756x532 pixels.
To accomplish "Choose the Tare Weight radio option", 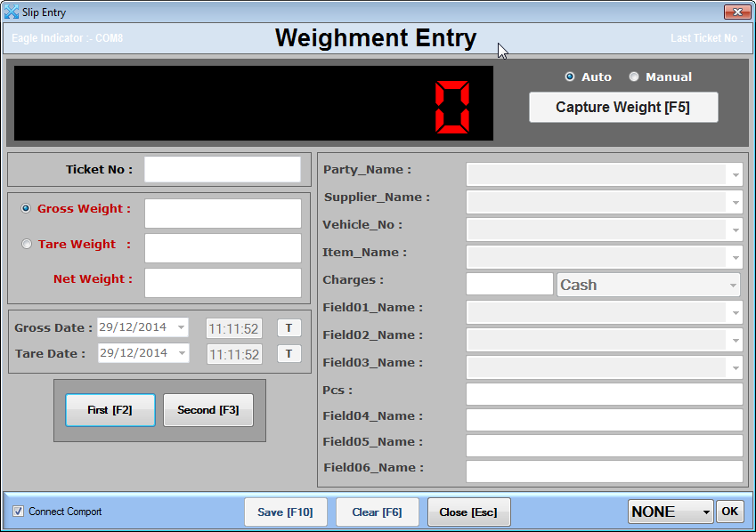I will [26, 244].
